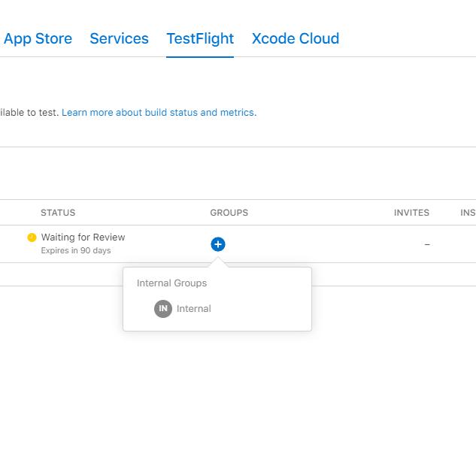This screenshot has height=460, width=476.
Task: Click the blank area right of Internal in popover
Action: pos(263,309)
